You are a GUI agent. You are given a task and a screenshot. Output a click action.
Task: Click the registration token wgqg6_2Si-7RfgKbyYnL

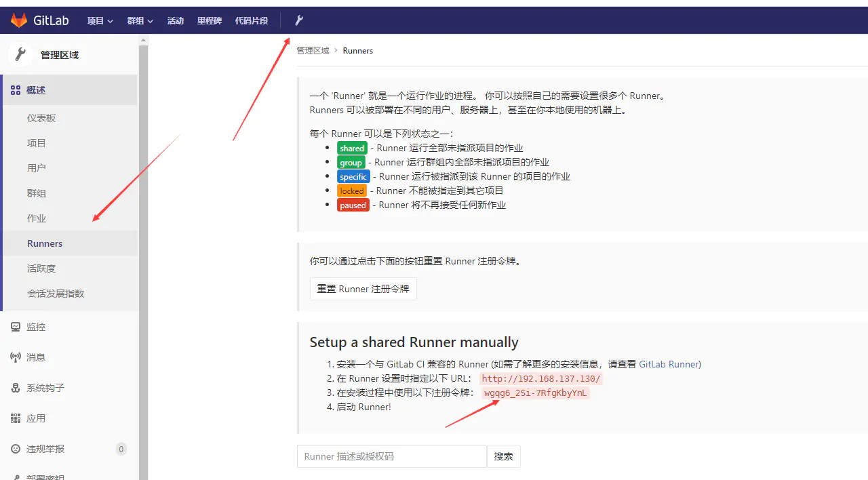coord(536,393)
